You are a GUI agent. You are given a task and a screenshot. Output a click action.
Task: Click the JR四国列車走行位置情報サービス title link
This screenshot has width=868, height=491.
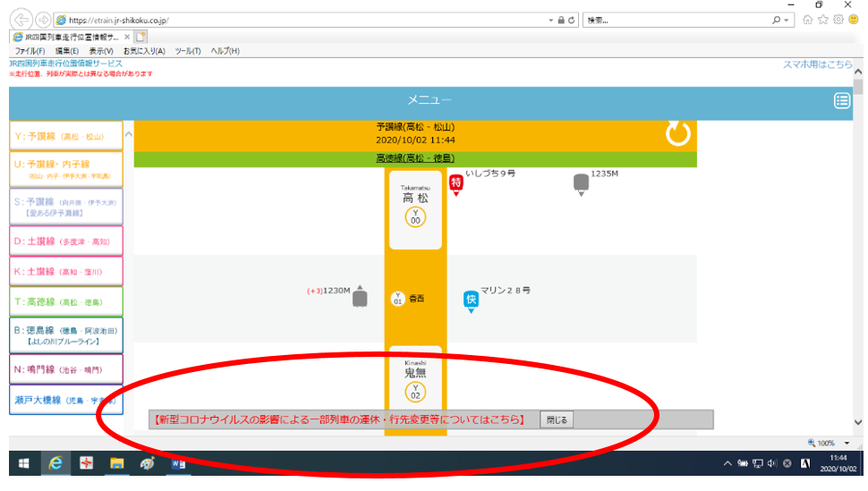66,63
